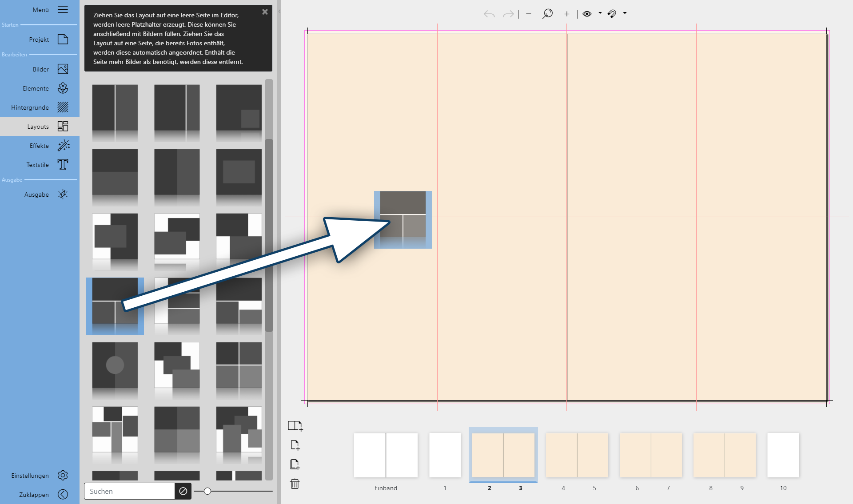Collapse the sidebar via Zuklappen

[x=63, y=494]
